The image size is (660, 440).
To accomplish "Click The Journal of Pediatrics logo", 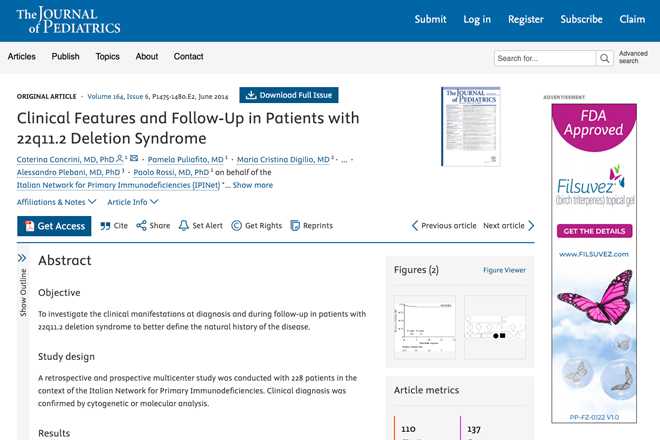I will click(x=68, y=20).
